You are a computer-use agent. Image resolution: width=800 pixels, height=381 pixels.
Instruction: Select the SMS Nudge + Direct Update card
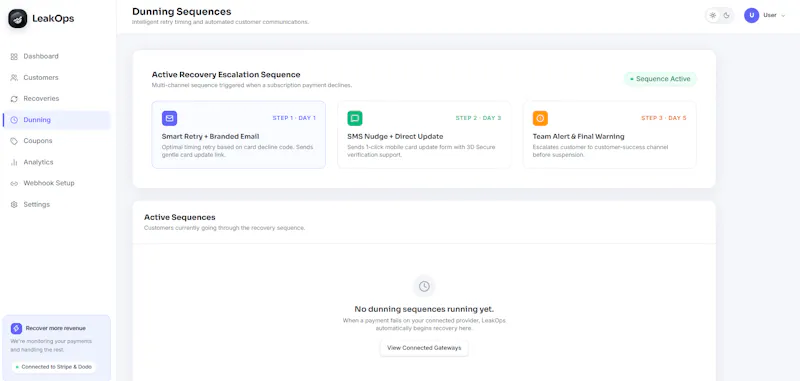click(x=424, y=135)
